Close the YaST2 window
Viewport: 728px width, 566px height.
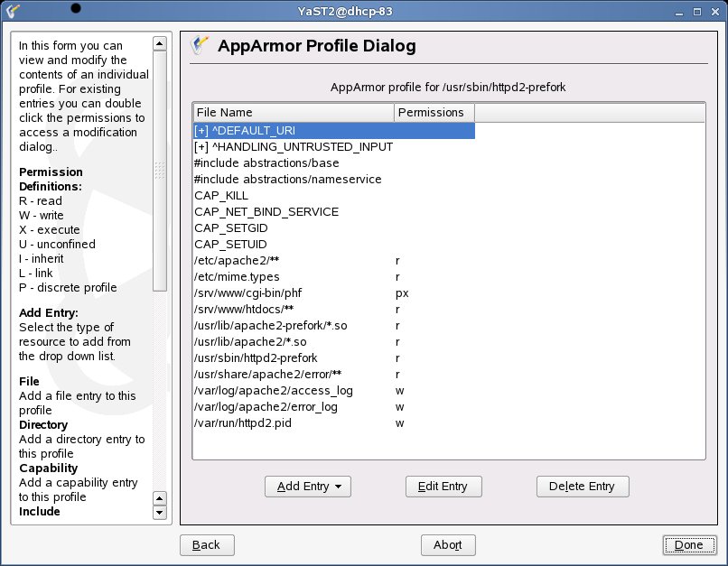coord(716,10)
